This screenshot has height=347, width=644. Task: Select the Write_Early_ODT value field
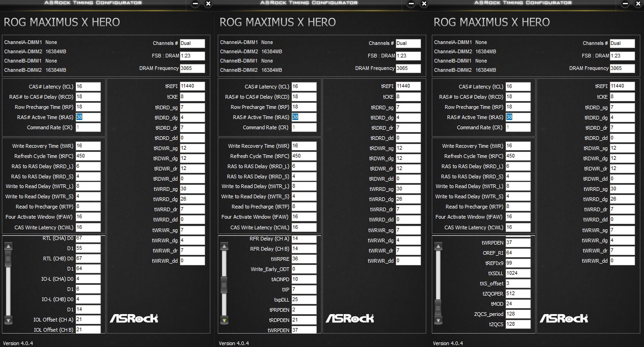[x=304, y=269]
